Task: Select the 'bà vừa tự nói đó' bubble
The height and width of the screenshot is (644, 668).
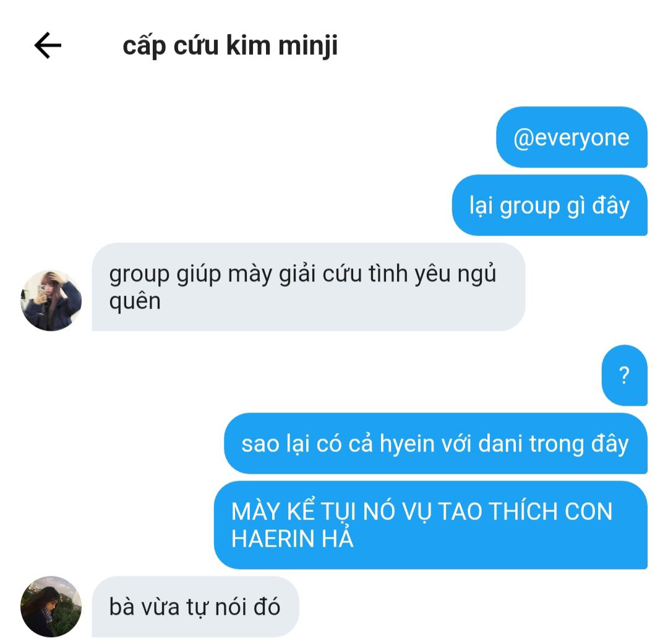Action: 195,606
